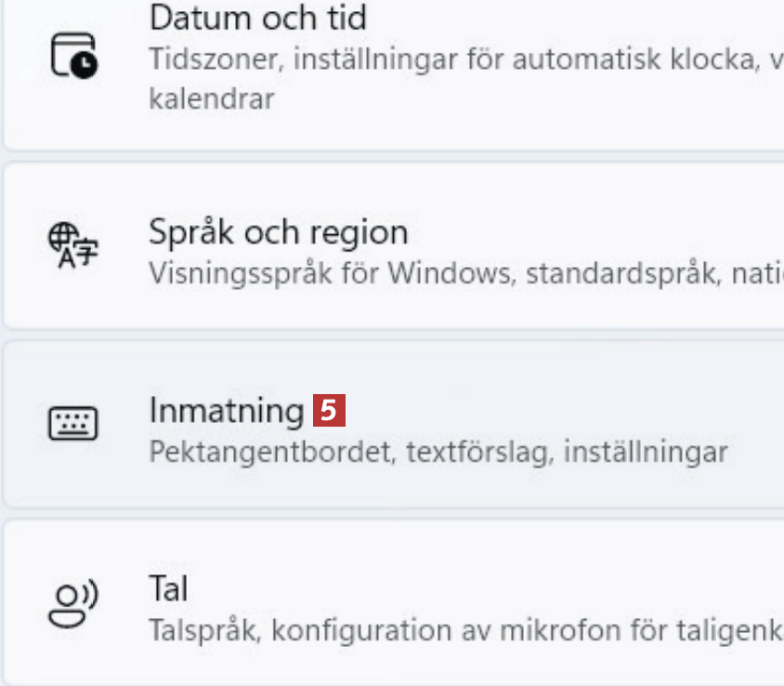
Task: Click empty space right of Tal title
Action: 464,588
